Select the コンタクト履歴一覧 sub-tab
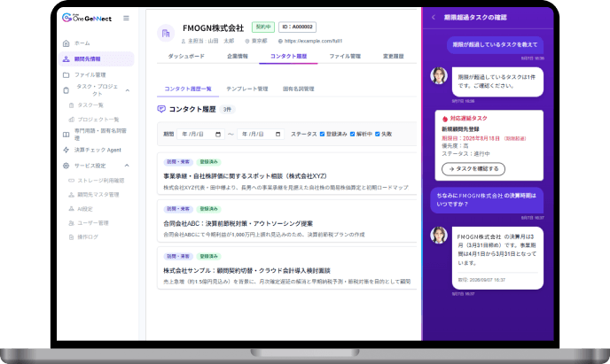Screen dimensions: 610x364 188,89
